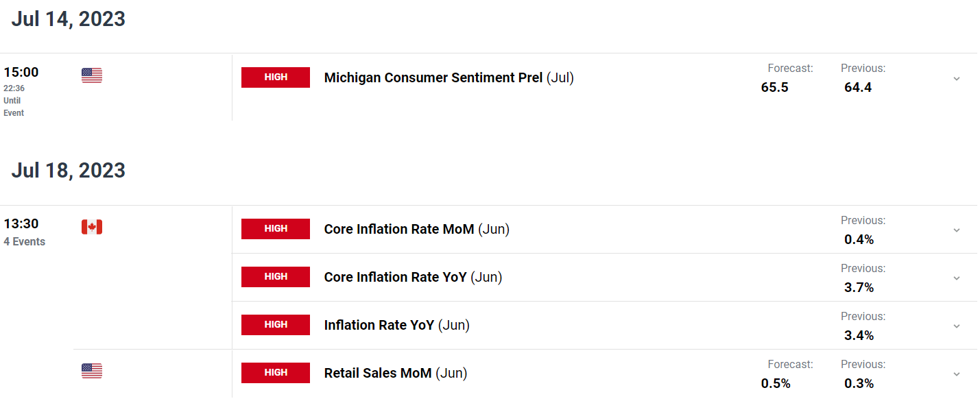
Task: Expand the Retail Sales MoM row chevron
Action: coord(957,374)
